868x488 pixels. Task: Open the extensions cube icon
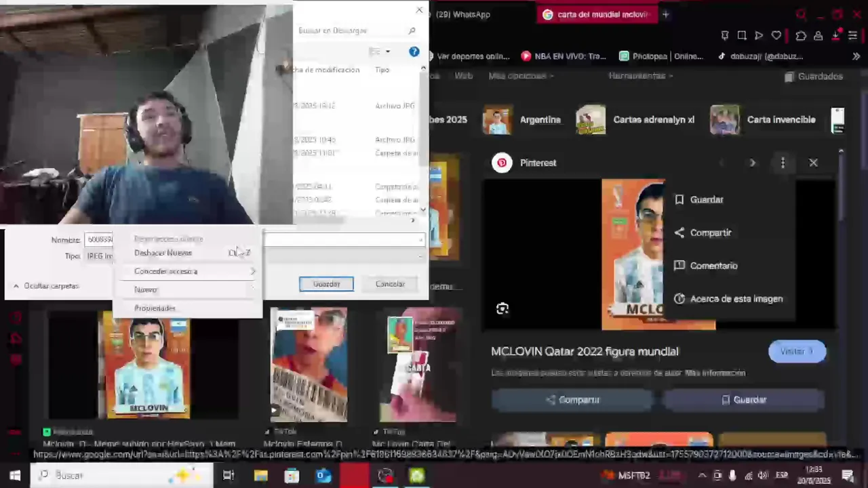[x=801, y=35]
